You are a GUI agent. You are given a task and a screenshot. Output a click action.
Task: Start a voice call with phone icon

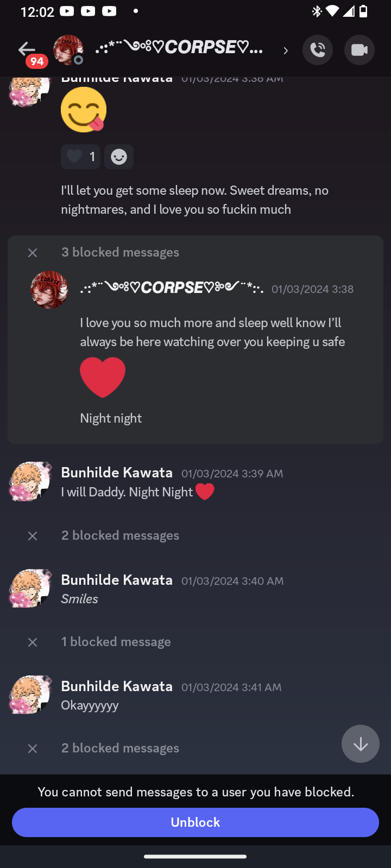(318, 50)
